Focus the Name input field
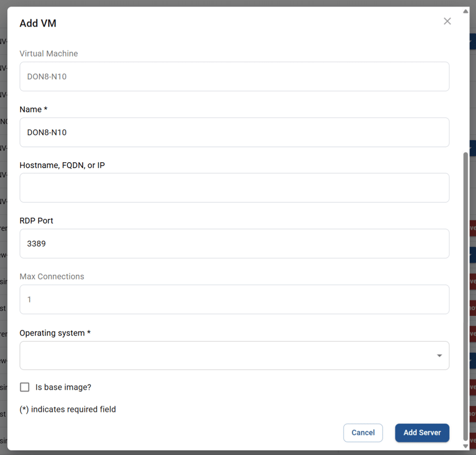476x455 pixels. 234,132
